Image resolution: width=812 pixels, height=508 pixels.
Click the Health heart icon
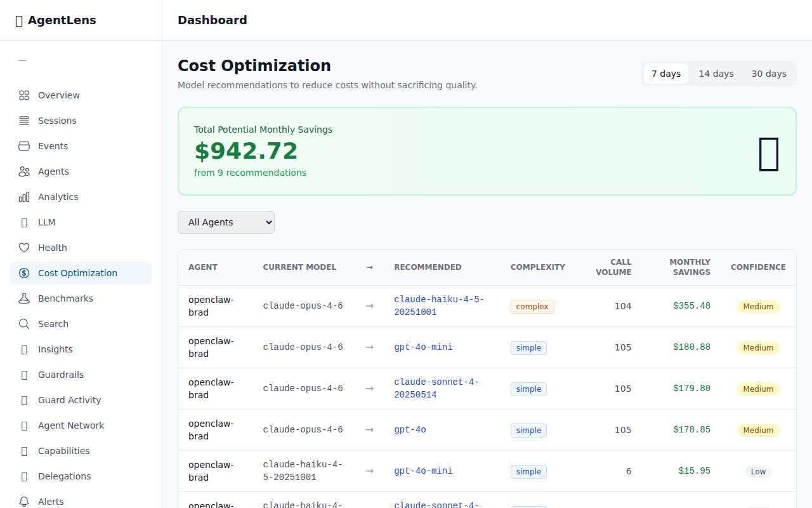[x=23, y=247]
